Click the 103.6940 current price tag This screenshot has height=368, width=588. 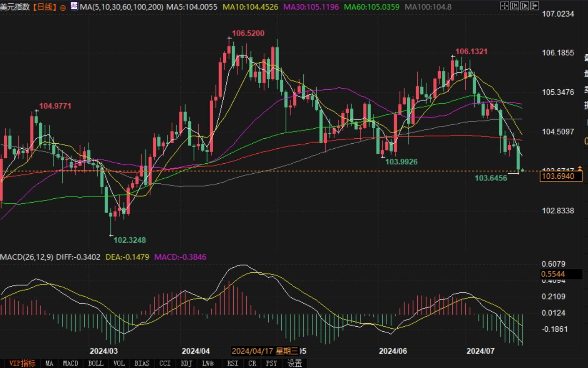560,176
